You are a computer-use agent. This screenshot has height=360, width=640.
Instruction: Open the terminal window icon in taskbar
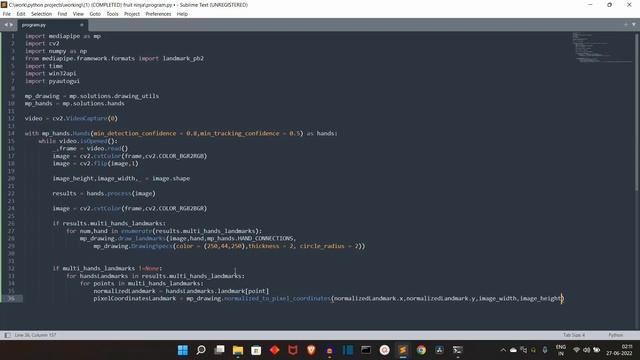tap(366, 350)
